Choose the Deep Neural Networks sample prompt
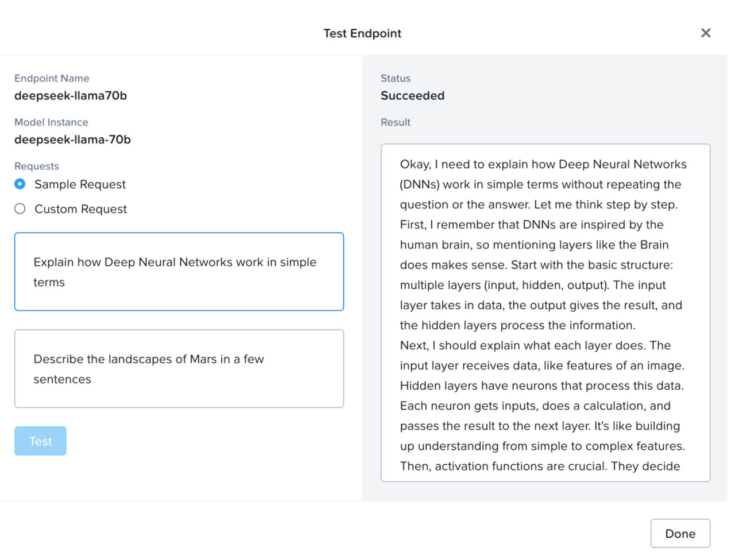 (x=179, y=271)
